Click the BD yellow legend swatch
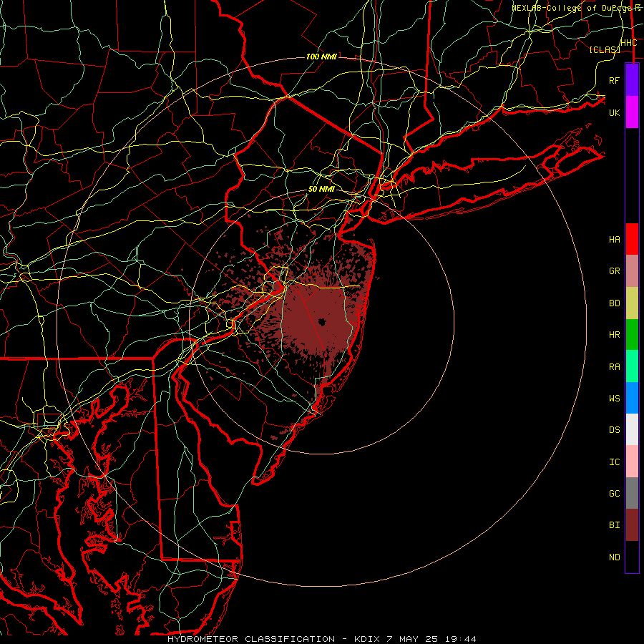This screenshot has width=644, height=644. click(x=632, y=303)
